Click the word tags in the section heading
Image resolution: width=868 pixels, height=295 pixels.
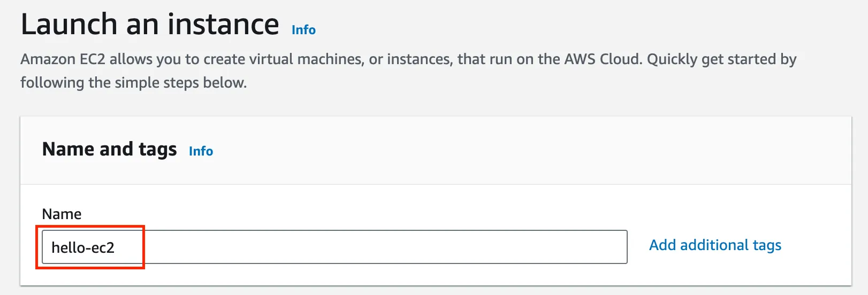point(157,150)
